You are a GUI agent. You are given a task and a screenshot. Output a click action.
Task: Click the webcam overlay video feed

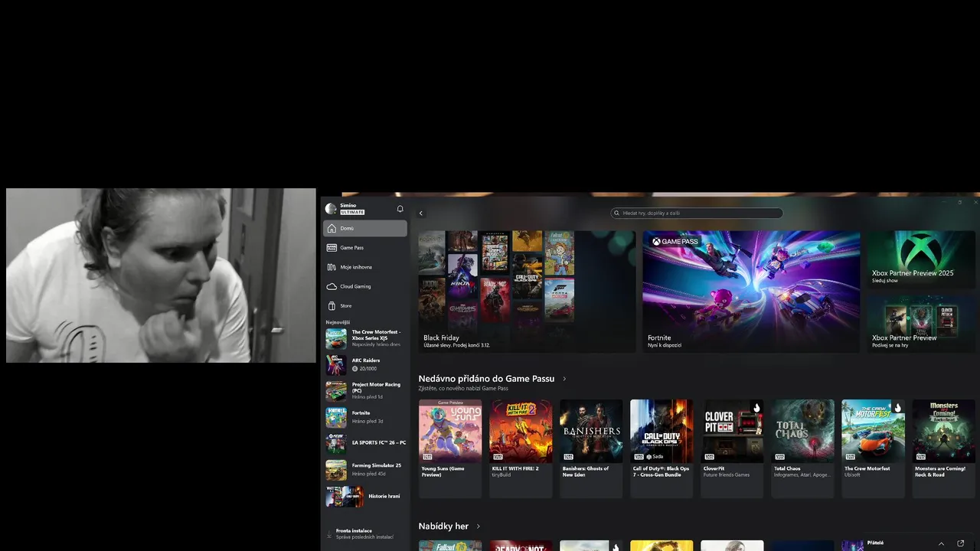click(161, 275)
